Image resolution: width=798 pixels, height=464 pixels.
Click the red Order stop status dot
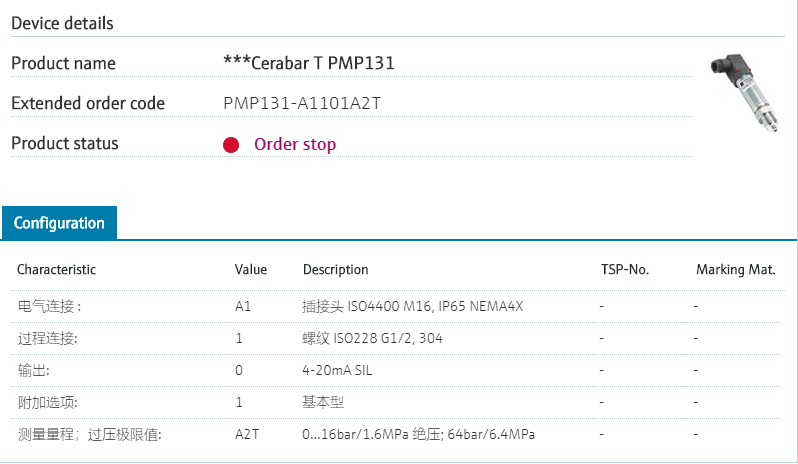click(231, 145)
